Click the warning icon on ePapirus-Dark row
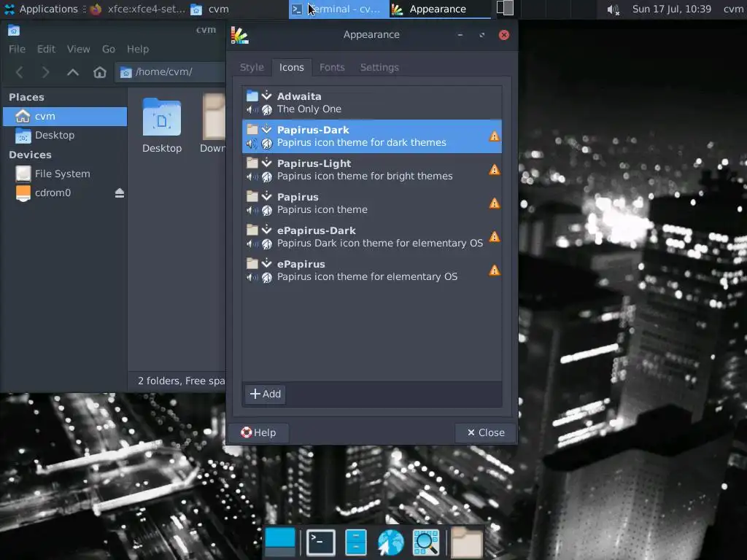 click(x=495, y=237)
